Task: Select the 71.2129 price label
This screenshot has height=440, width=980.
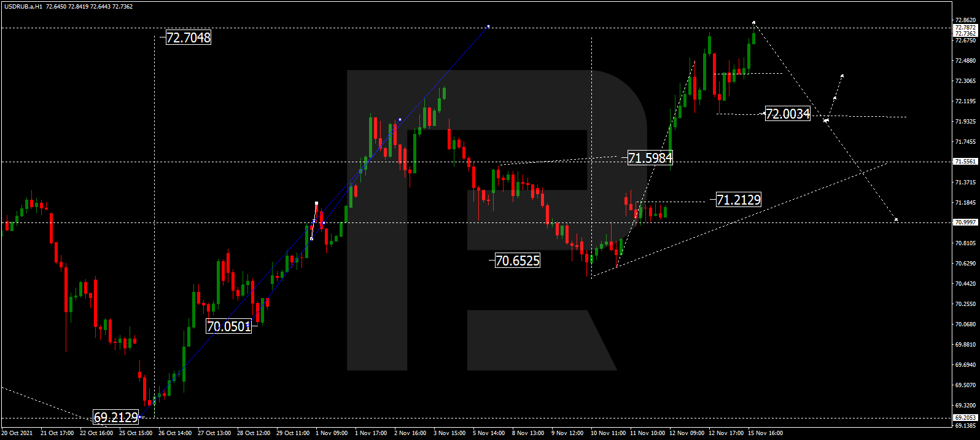Action: 738,200
